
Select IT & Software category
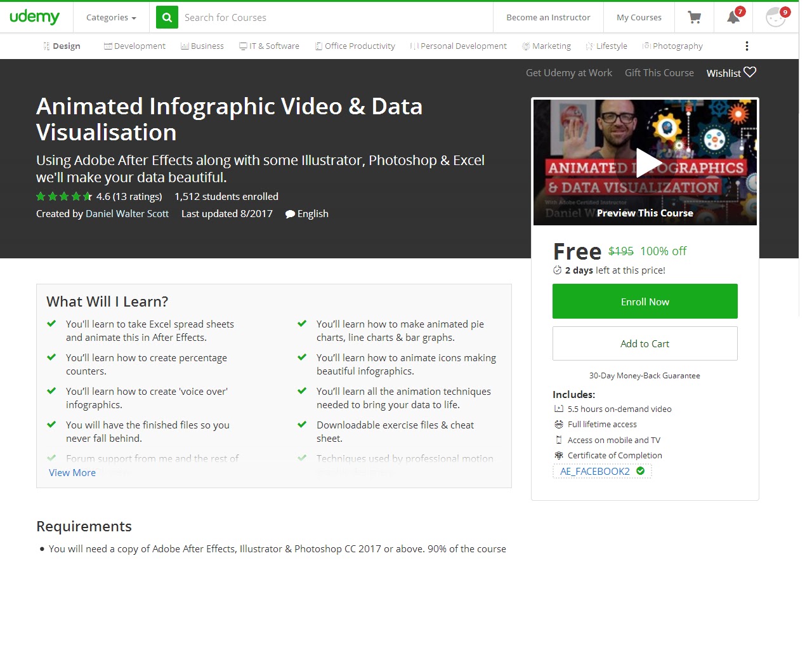(269, 46)
